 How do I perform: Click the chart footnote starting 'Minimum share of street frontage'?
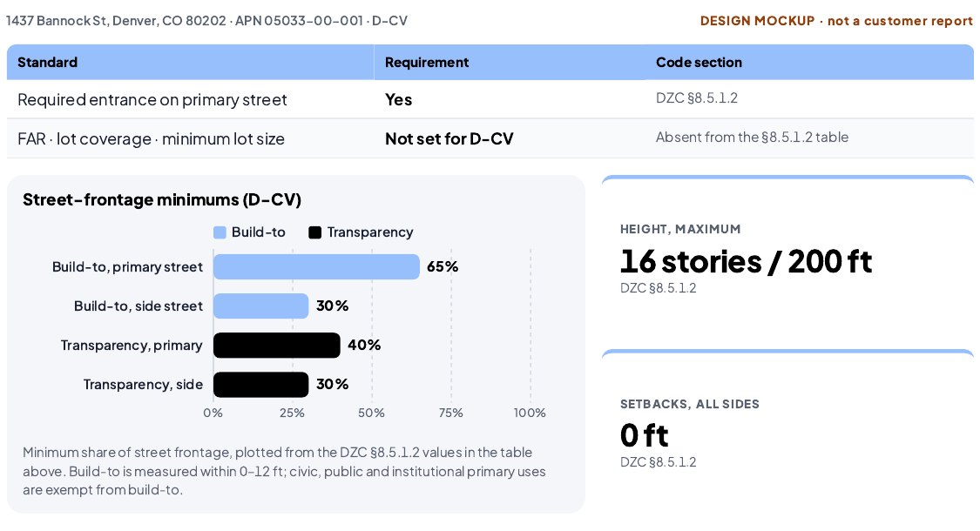[284, 471]
